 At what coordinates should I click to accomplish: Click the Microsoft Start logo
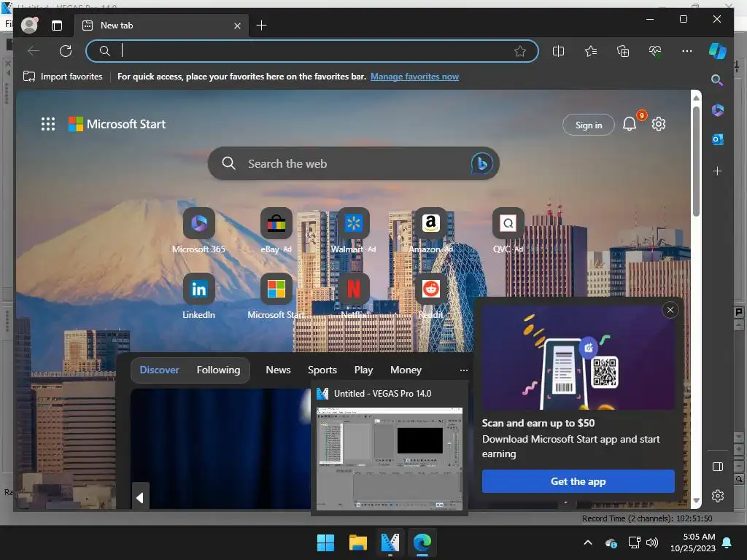coord(117,124)
